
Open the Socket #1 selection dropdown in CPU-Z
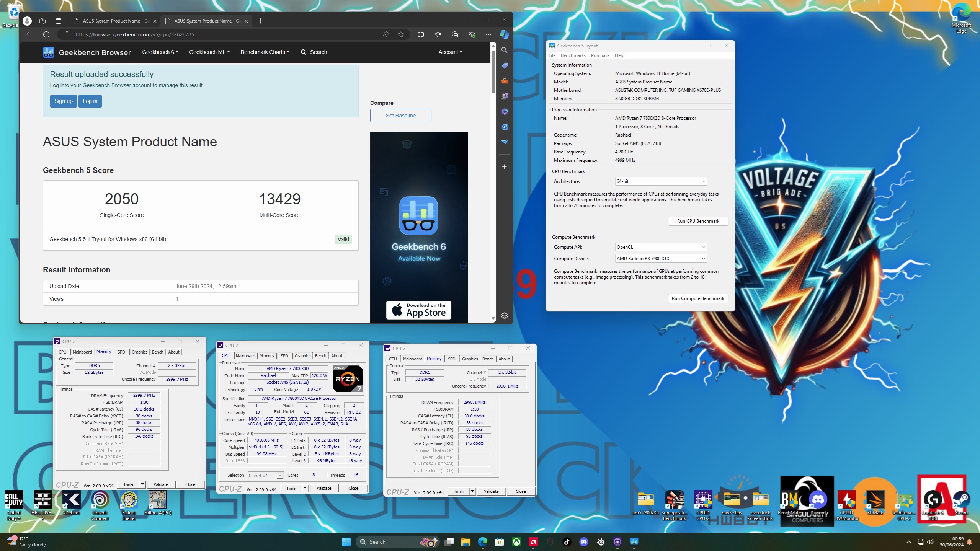(265, 476)
